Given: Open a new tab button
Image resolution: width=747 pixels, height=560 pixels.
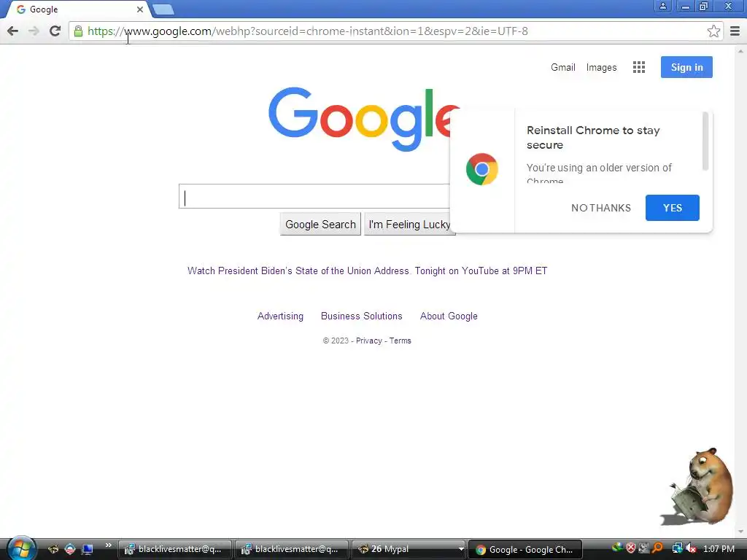Looking at the screenshot, I should [163, 9].
